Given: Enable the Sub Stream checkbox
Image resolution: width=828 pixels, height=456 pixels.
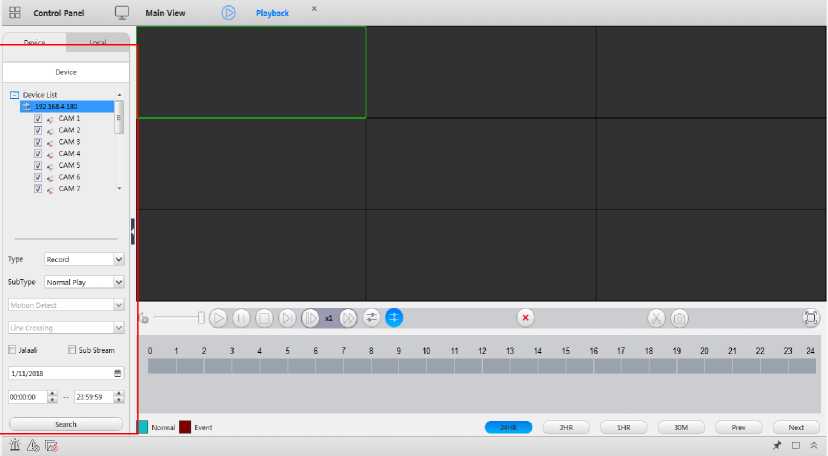Looking at the screenshot, I should [x=72, y=350].
